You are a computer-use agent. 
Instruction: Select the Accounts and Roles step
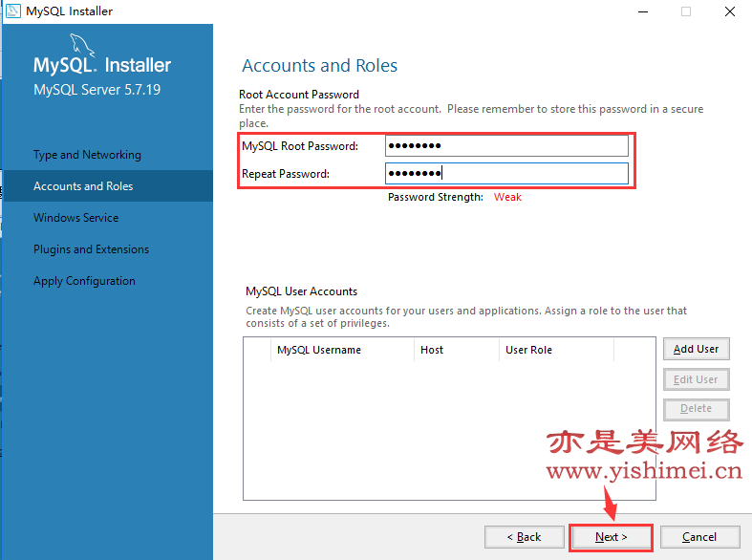(107, 186)
